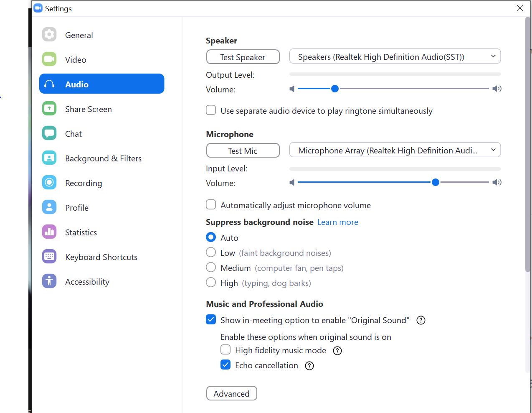
Task: Expand the Microphone Array device dropdown
Action: [x=395, y=150]
